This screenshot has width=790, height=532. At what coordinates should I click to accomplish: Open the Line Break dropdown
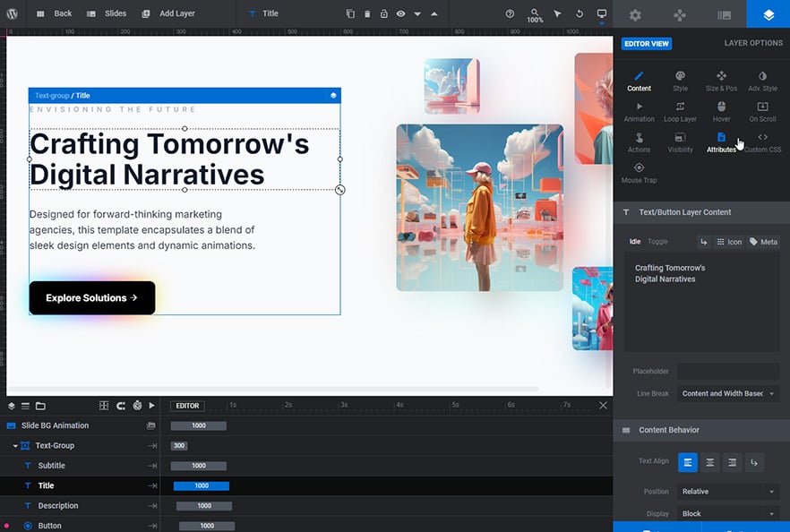tap(727, 393)
